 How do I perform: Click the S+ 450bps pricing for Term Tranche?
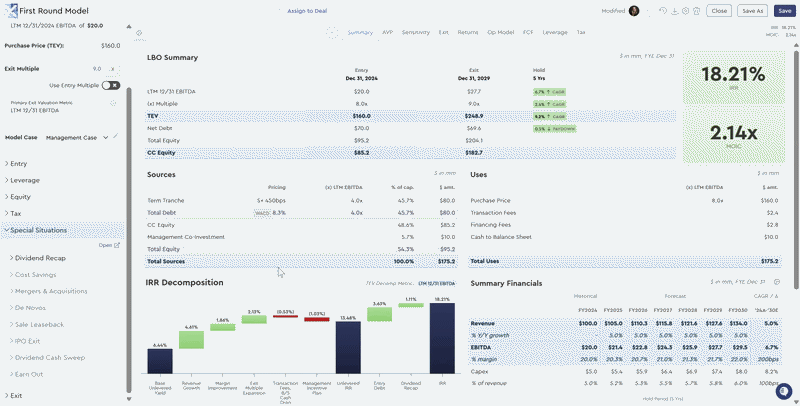tap(272, 200)
